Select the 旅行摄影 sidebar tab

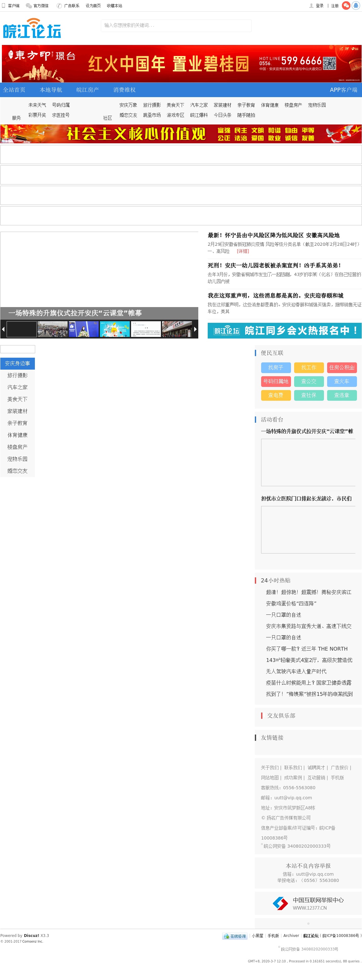point(18,375)
